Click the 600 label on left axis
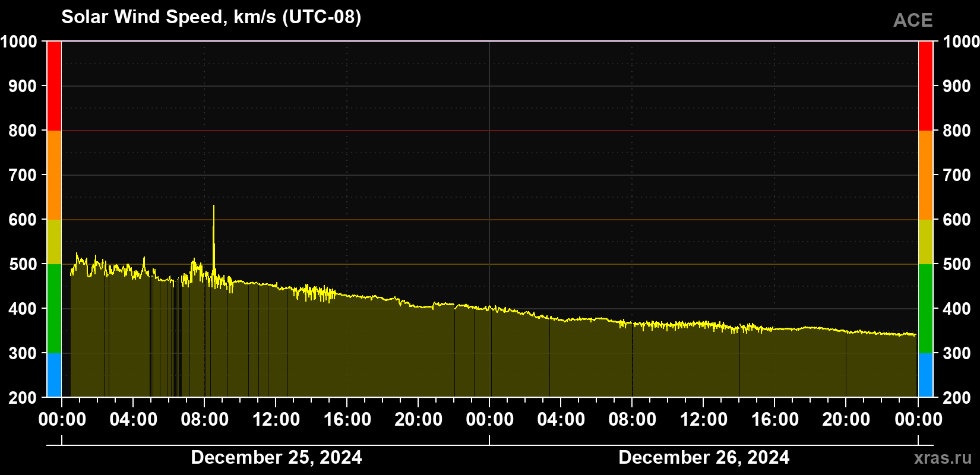This screenshot has height=475, width=980. pos(23,220)
